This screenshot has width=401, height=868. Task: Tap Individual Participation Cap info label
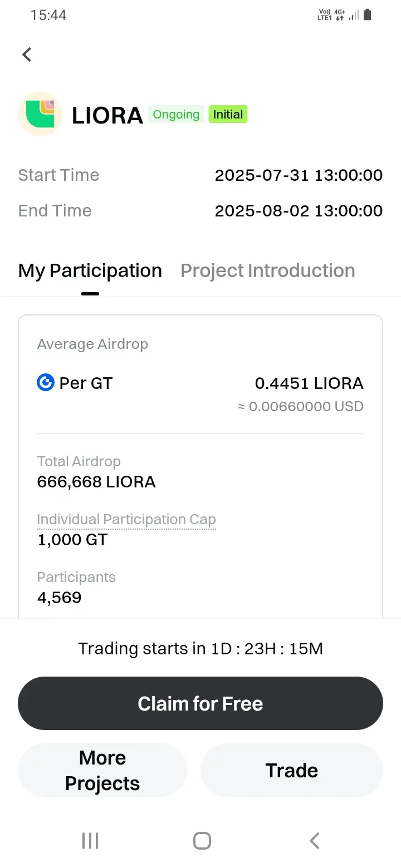[x=126, y=520]
